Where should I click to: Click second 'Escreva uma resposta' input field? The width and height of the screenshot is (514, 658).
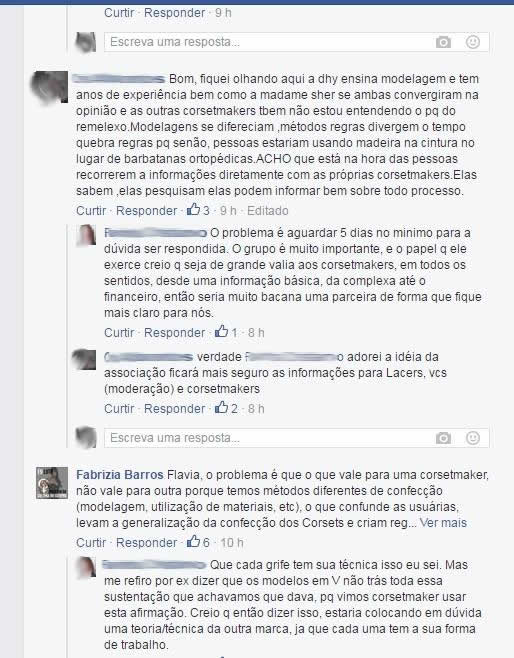pos(269,438)
